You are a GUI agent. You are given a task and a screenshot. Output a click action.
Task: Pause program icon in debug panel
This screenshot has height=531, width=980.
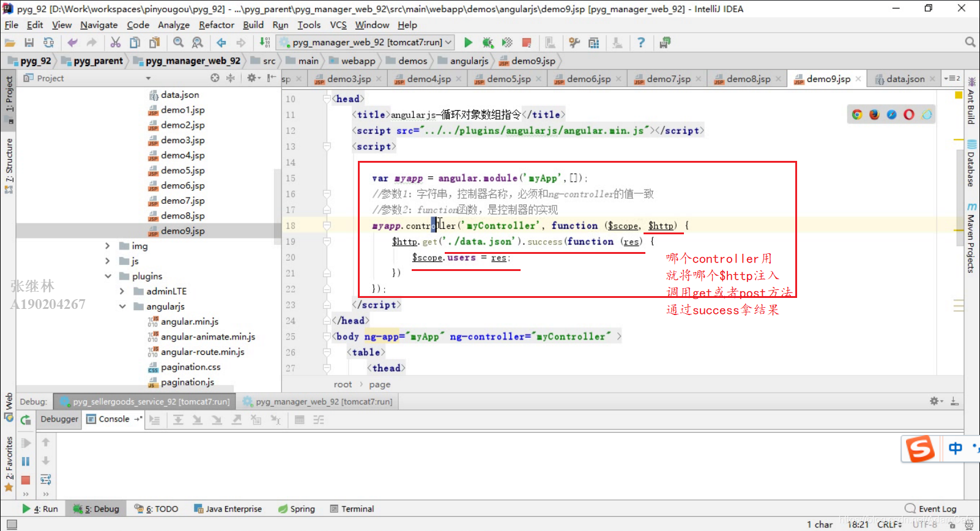point(26,461)
